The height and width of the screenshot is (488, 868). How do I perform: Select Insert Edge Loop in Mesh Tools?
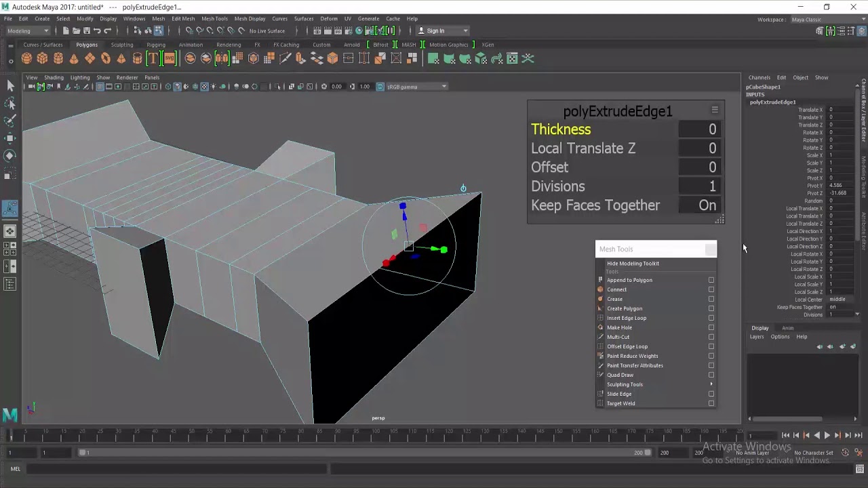[627, 318]
